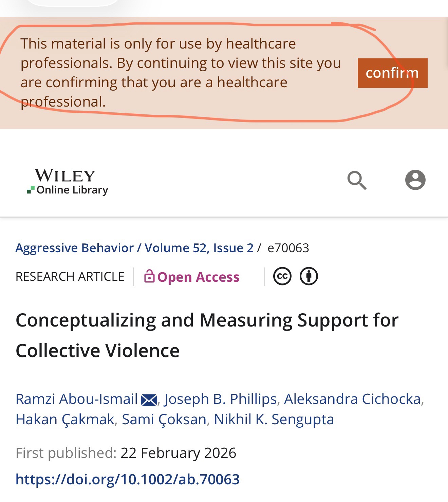Open author Joseph B. Phillips link
The width and height of the screenshot is (448, 502).
coord(221,399)
